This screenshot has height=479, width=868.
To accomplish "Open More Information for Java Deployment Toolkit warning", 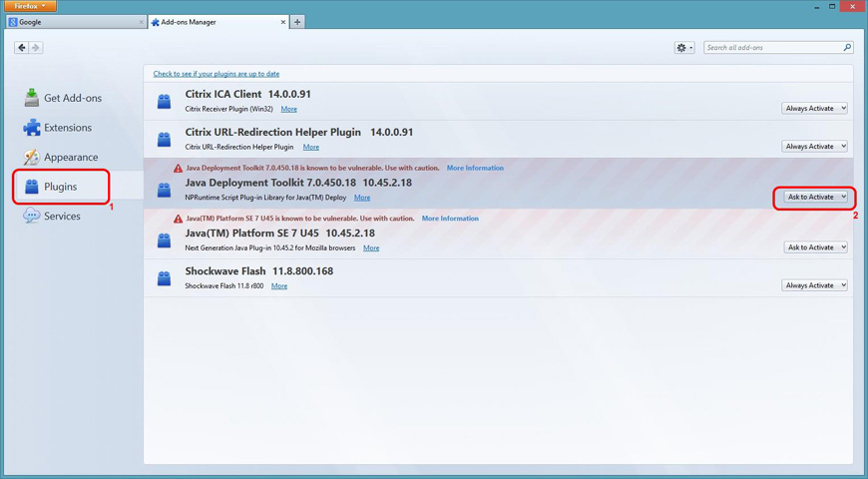I will tap(475, 168).
